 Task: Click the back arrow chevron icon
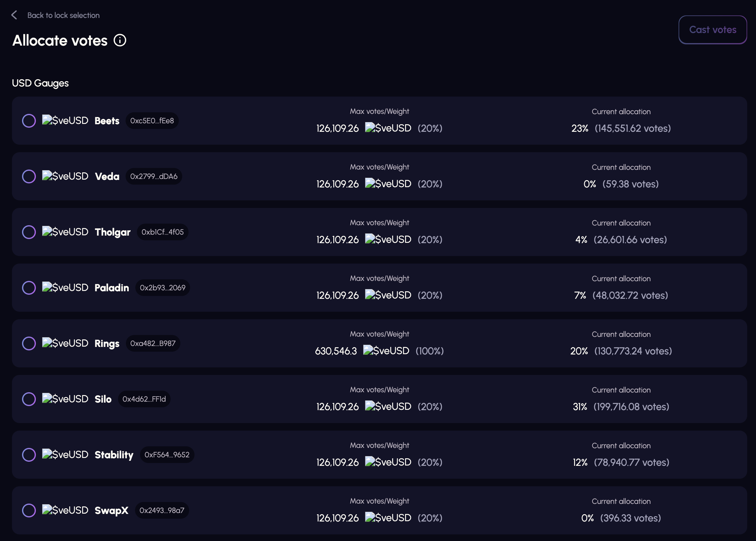(x=14, y=15)
